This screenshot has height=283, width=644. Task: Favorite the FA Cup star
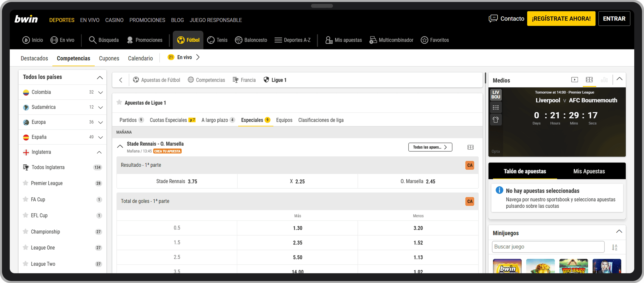point(25,199)
